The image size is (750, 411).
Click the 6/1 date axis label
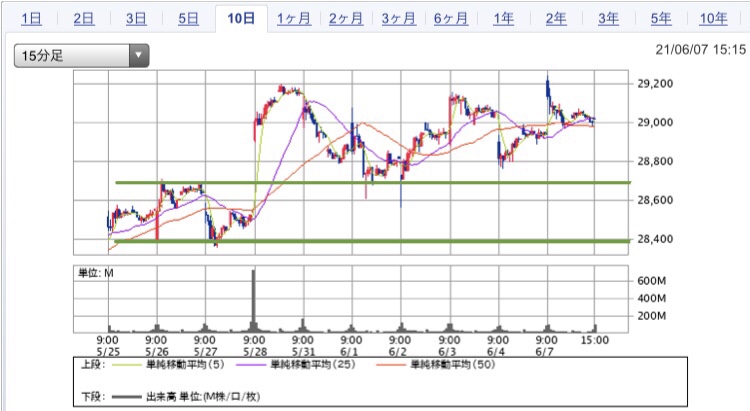[x=349, y=352]
